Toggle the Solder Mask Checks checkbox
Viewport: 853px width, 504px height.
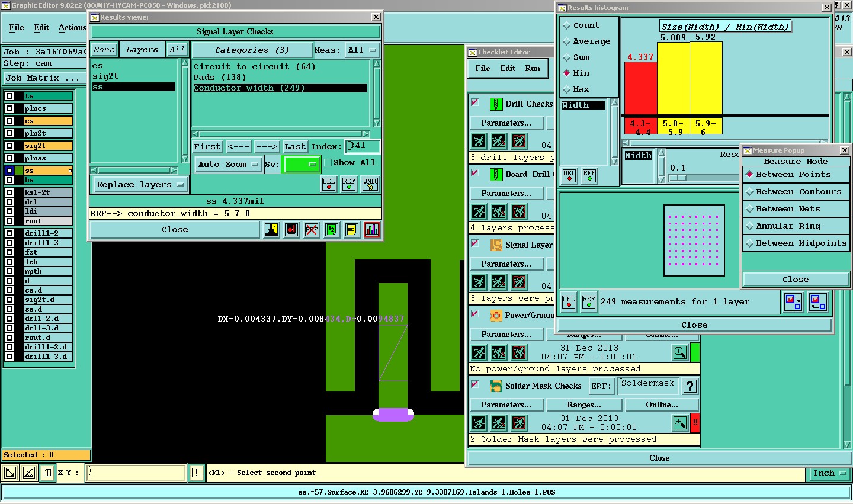pos(475,384)
